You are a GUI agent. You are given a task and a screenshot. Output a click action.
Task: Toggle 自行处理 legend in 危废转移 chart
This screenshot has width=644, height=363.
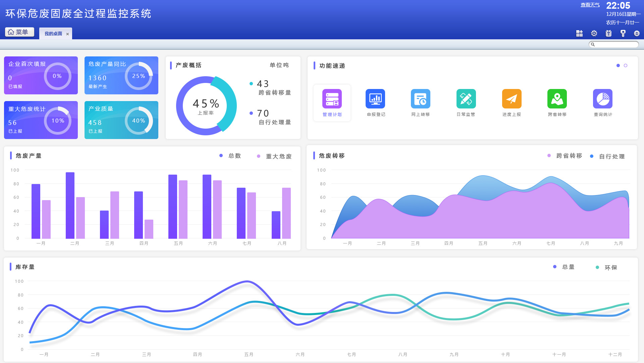[607, 156]
